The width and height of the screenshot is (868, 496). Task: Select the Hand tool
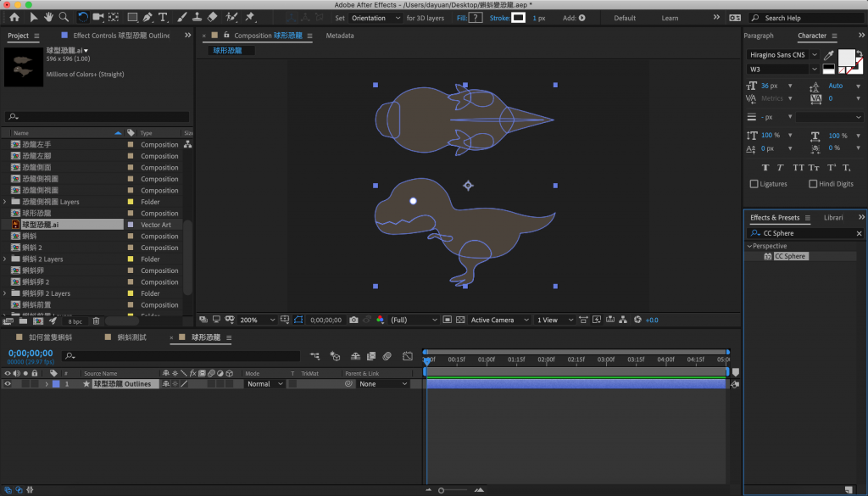tap(48, 17)
